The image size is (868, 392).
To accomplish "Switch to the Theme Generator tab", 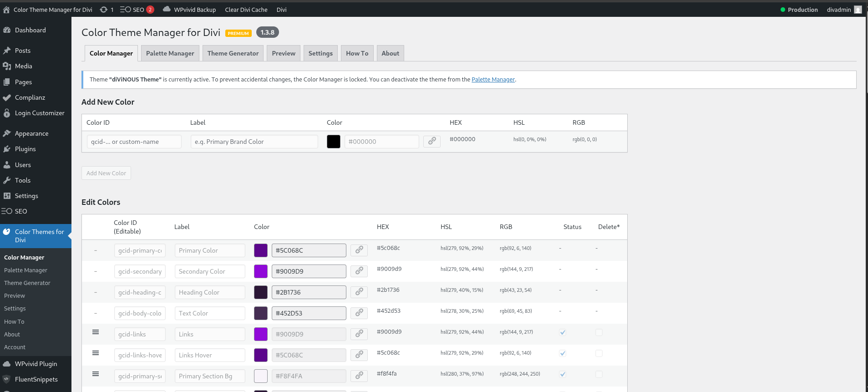I will [x=233, y=53].
